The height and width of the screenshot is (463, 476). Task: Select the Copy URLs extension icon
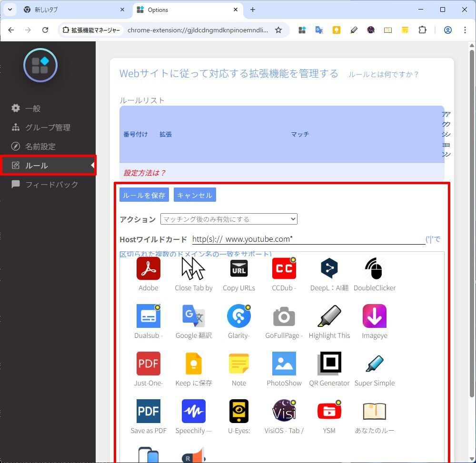coord(238,268)
